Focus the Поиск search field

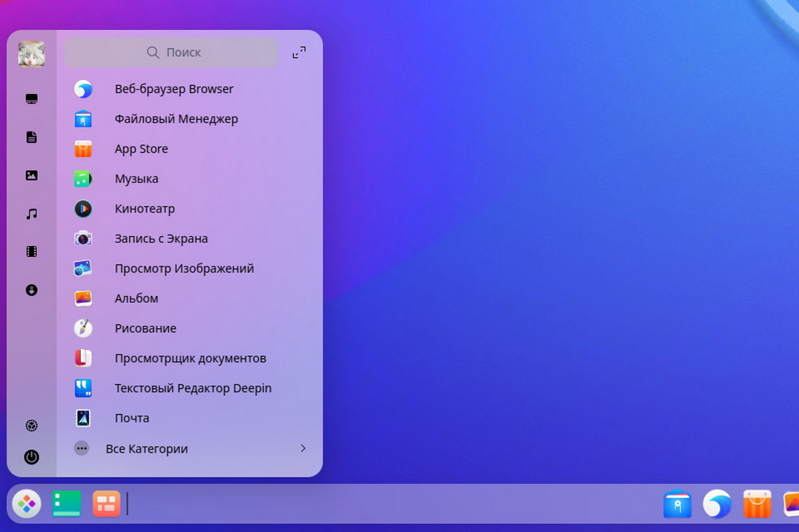[171, 52]
